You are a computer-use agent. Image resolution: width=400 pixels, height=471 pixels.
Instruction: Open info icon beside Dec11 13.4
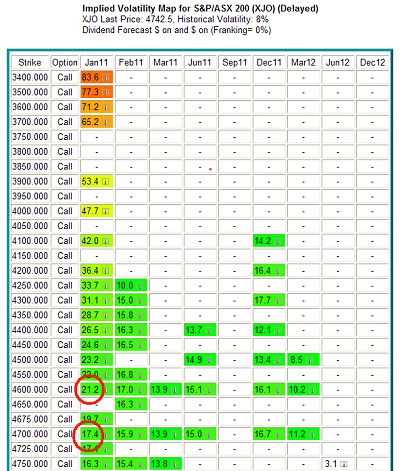(x=278, y=360)
